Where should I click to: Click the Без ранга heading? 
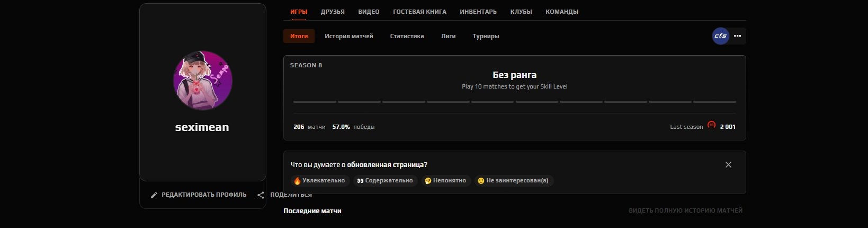pyautogui.click(x=515, y=75)
